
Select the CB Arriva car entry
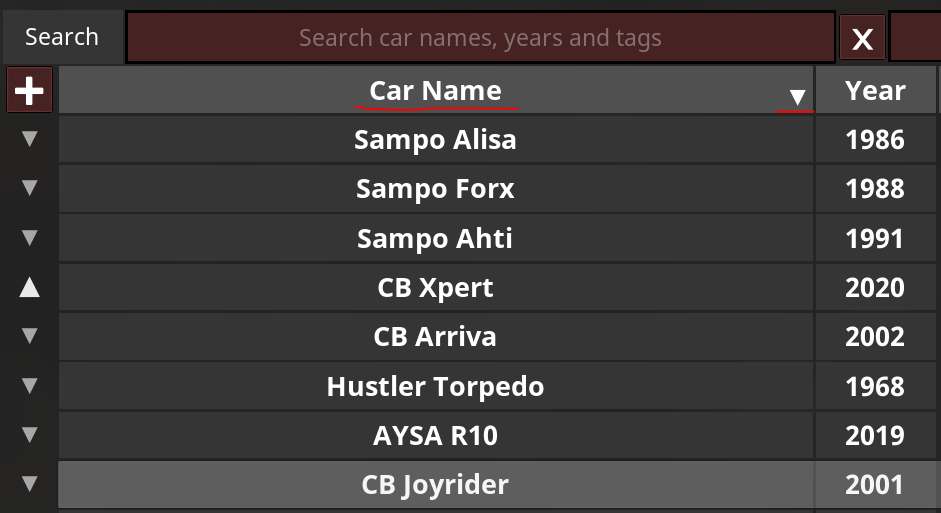point(435,336)
